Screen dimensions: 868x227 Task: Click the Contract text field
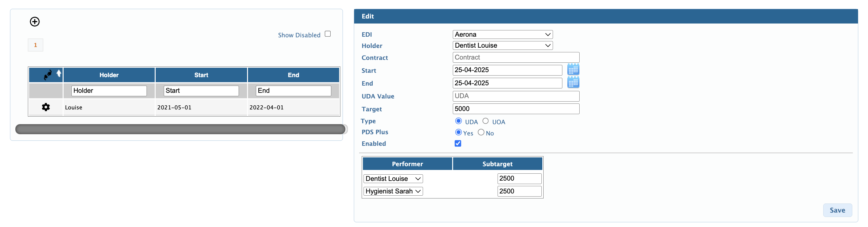coord(516,57)
